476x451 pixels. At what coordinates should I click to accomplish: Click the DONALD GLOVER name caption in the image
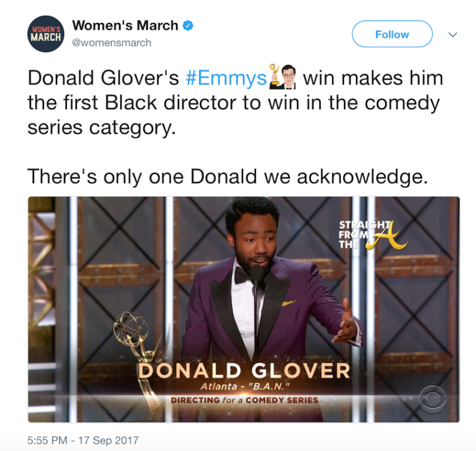pos(244,371)
